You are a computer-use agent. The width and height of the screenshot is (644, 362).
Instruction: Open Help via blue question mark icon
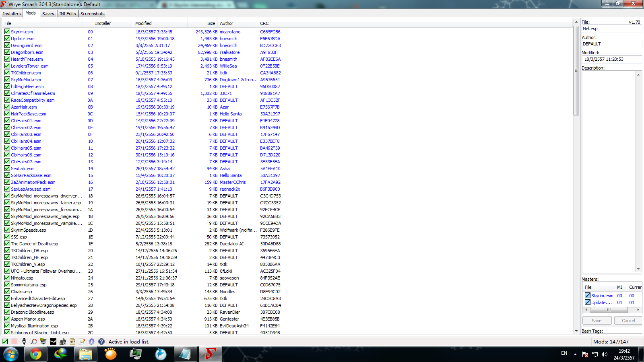(101, 341)
